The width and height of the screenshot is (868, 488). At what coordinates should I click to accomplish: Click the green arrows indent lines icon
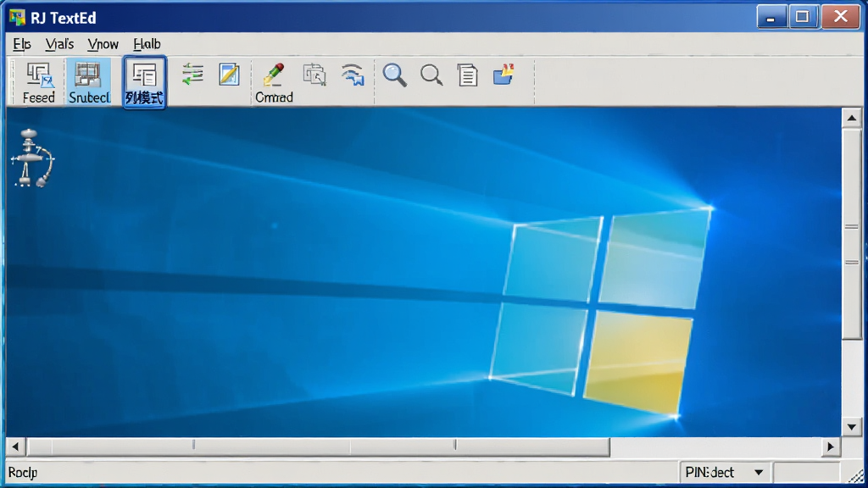click(192, 75)
